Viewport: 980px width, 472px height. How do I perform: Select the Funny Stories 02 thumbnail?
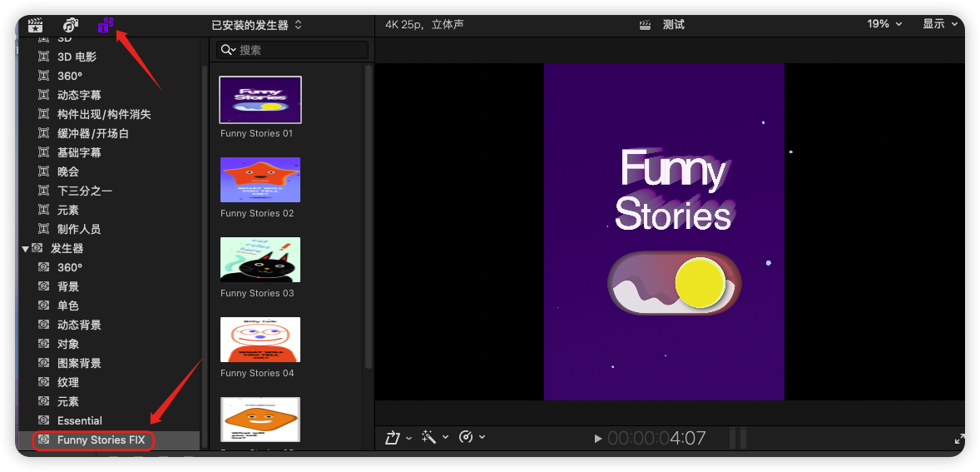[x=260, y=180]
